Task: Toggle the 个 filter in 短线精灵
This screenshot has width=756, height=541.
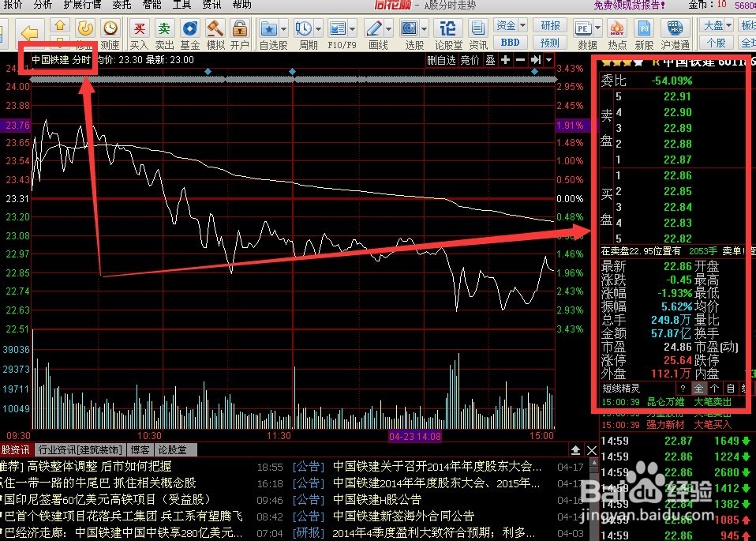Action: click(714, 389)
